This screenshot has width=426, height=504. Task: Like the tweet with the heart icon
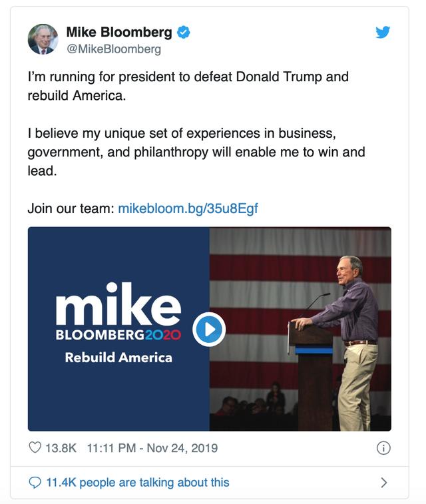coord(35,448)
